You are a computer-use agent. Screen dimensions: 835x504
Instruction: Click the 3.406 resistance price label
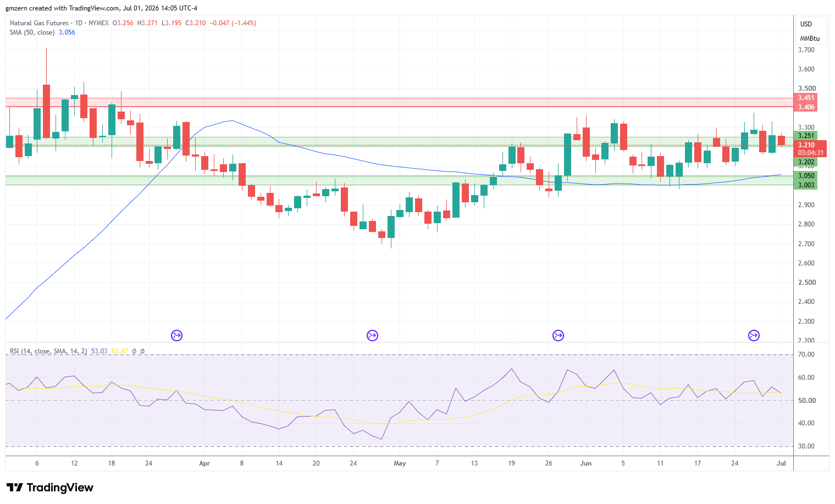pyautogui.click(x=806, y=107)
